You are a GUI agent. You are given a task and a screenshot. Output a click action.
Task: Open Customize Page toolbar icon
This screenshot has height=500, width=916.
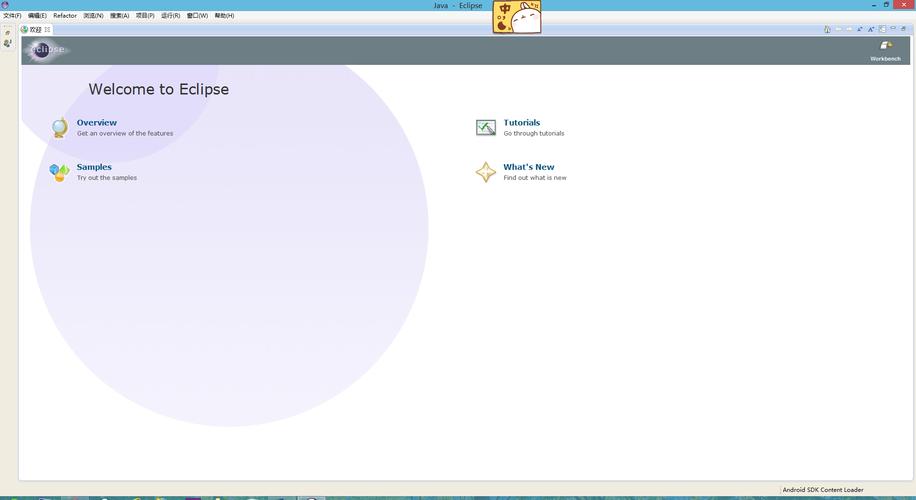pyautogui.click(x=882, y=29)
